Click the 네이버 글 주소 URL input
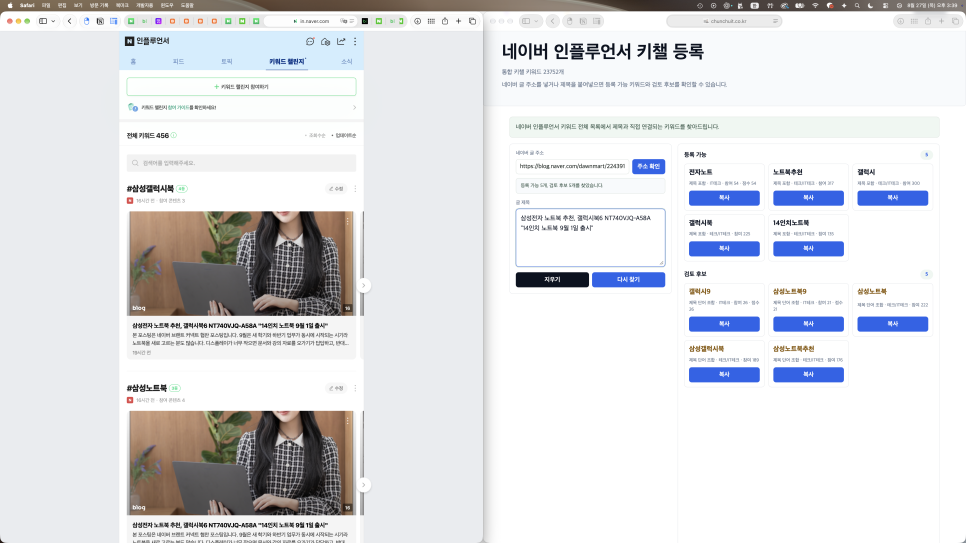The width and height of the screenshot is (966, 543). (x=572, y=166)
